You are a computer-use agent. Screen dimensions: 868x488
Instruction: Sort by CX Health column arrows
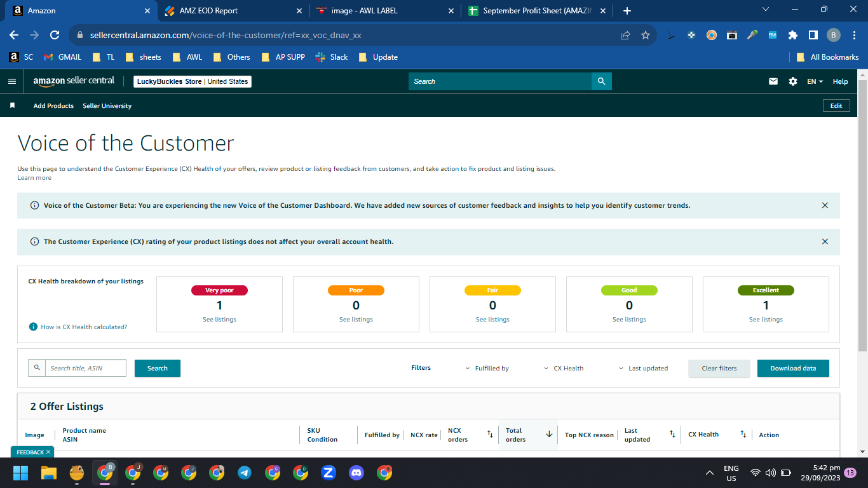743,435
